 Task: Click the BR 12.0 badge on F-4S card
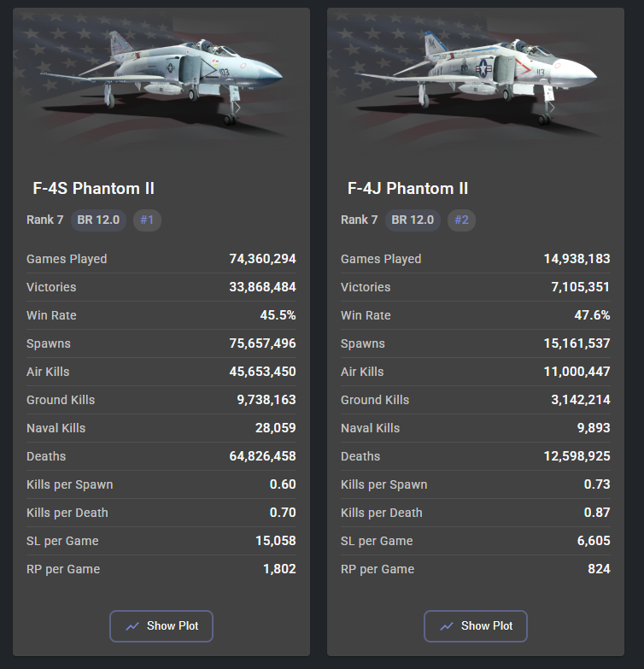point(99,220)
